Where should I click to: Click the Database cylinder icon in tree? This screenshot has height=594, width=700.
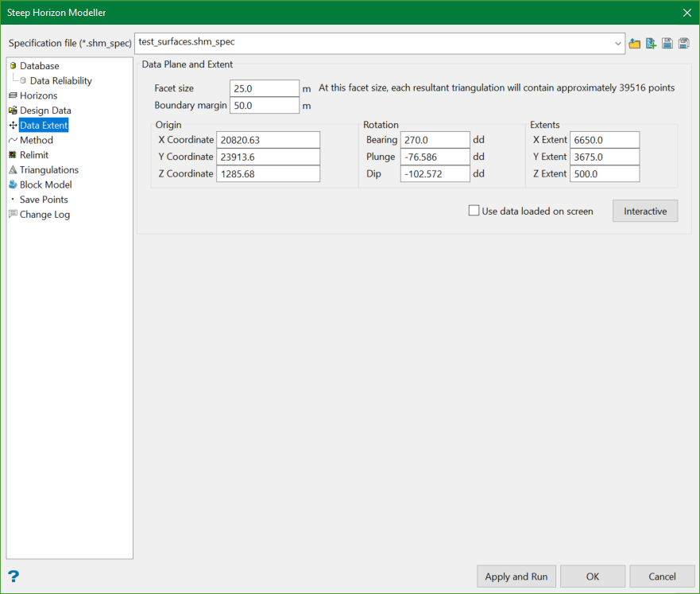tap(13, 66)
